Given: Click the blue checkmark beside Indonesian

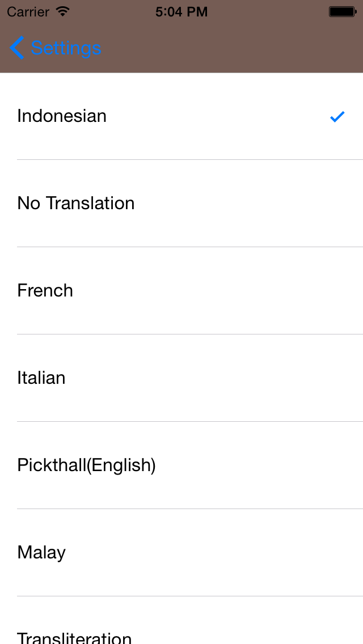Looking at the screenshot, I should tap(337, 117).
